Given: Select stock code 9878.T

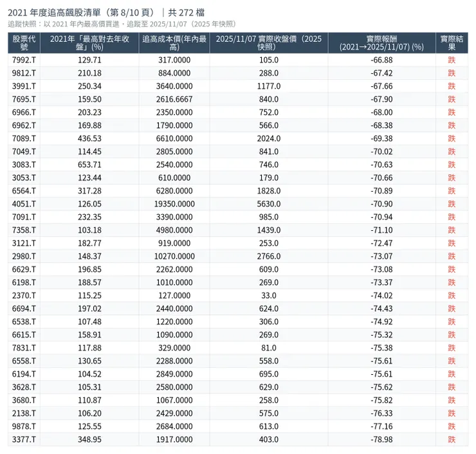Looking at the screenshot, I should click(24, 426).
